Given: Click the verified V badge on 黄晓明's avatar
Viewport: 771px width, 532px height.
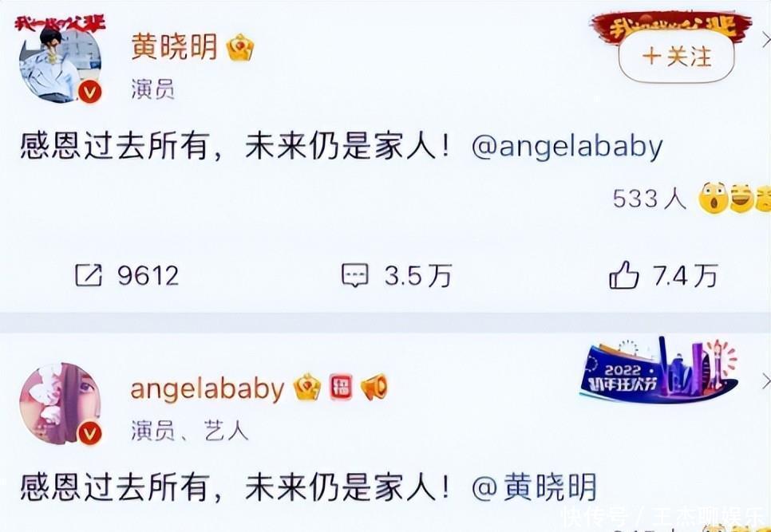Looking at the screenshot, I should (90, 92).
